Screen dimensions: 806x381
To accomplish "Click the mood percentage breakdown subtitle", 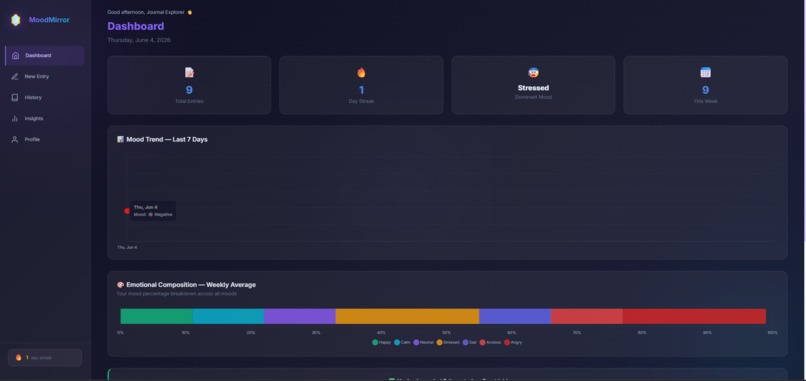I will tap(177, 294).
